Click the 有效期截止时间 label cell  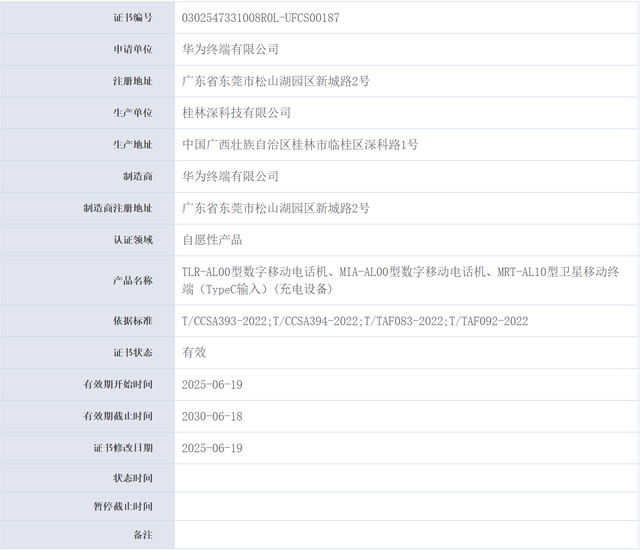point(87,417)
